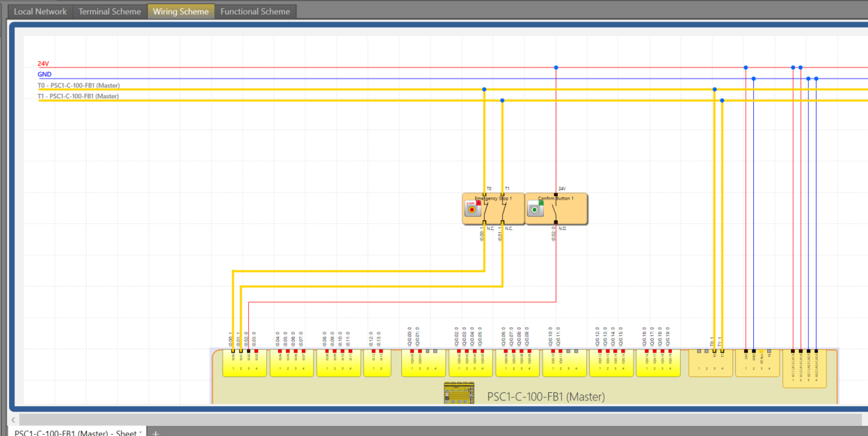868x436 pixels.
Task: Click the left arrow of the horizontal scrollbar
Action: [14, 420]
